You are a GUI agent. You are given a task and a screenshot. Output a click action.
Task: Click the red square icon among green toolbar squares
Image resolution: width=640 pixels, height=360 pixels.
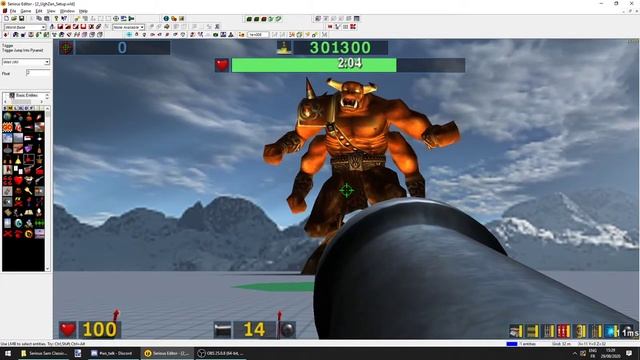click(264, 19)
